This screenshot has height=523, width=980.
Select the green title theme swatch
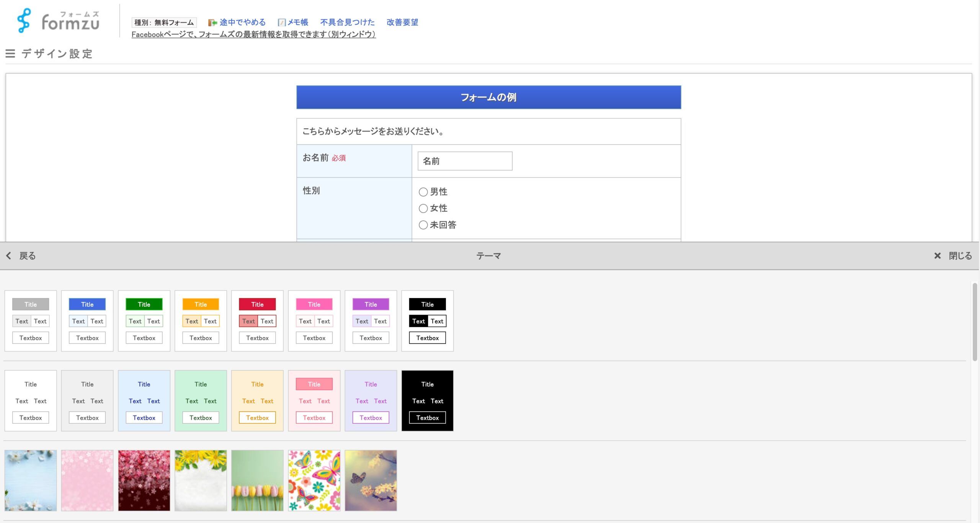144,321
